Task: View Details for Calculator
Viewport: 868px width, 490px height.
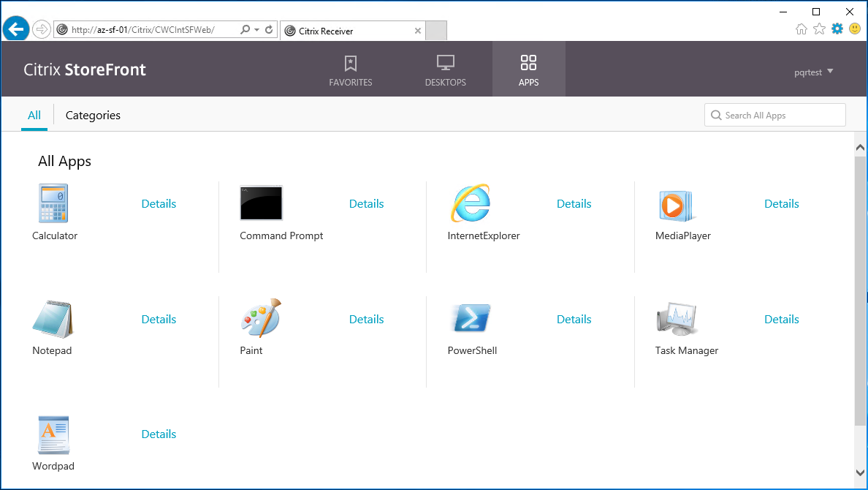Action: pyautogui.click(x=159, y=204)
